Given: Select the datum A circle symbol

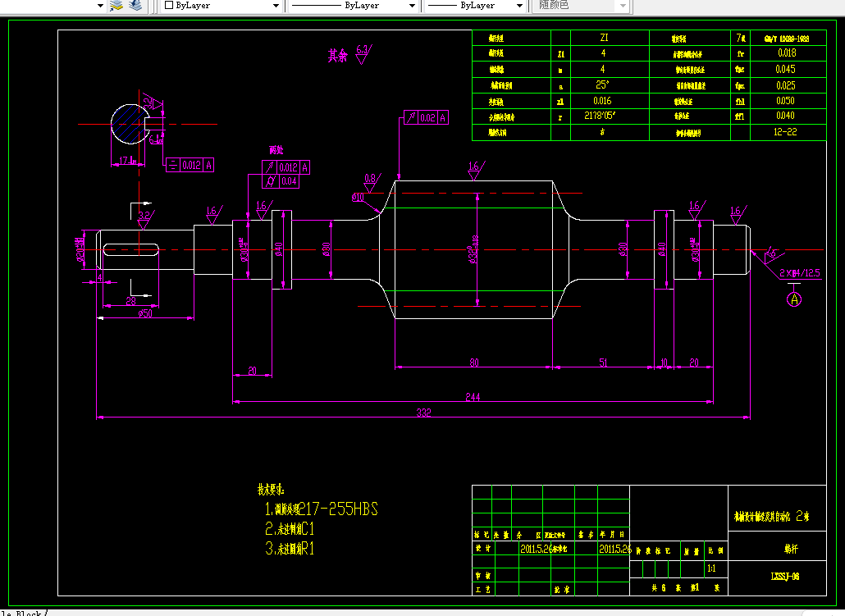Looking at the screenshot, I should tap(794, 299).
